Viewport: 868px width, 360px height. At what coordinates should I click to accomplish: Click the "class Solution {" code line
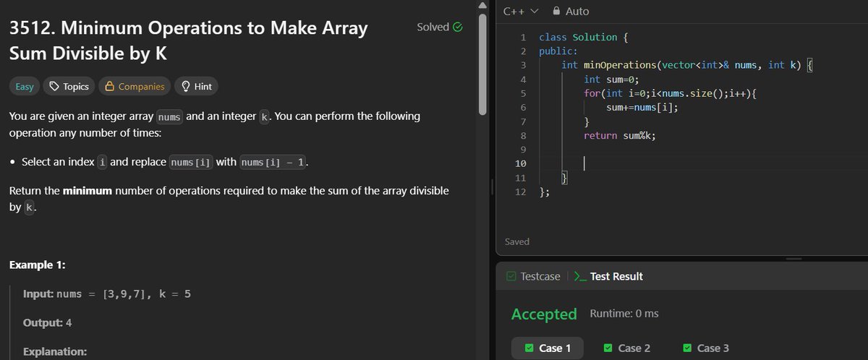583,37
